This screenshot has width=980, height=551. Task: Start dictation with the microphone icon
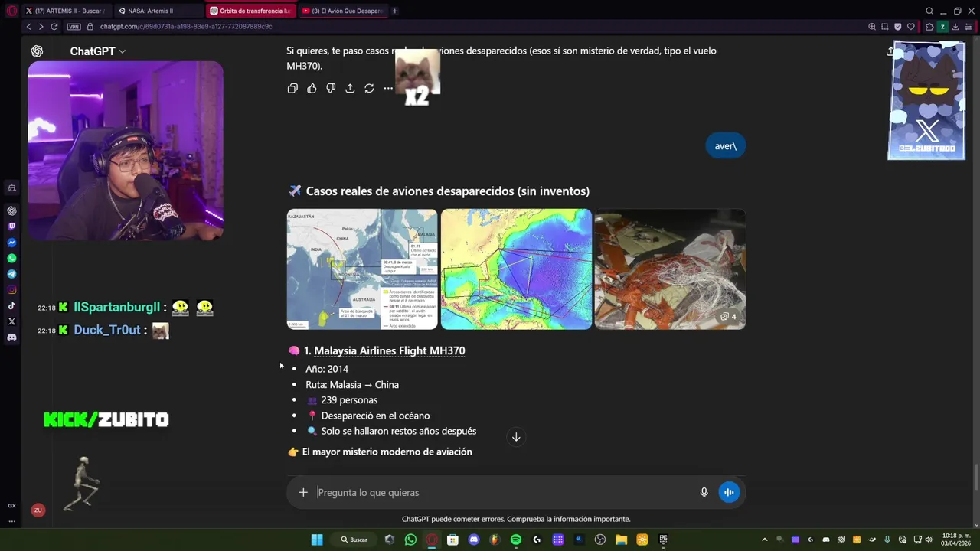pos(704,492)
